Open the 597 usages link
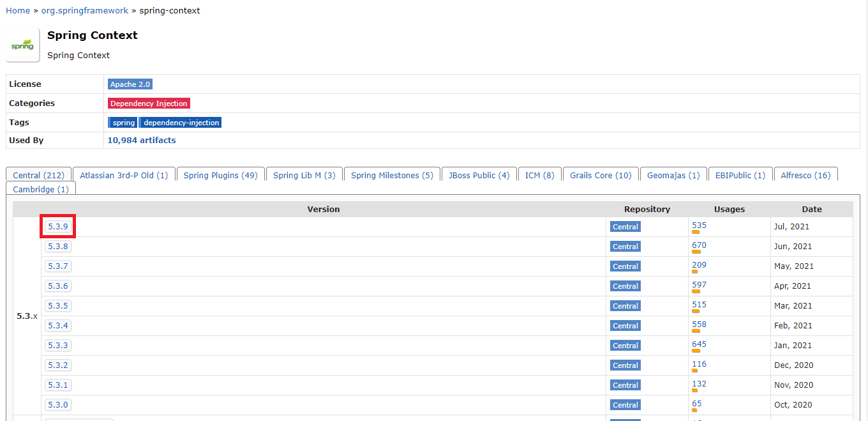This screenshot has width=868, height=421. pos(699,285)
